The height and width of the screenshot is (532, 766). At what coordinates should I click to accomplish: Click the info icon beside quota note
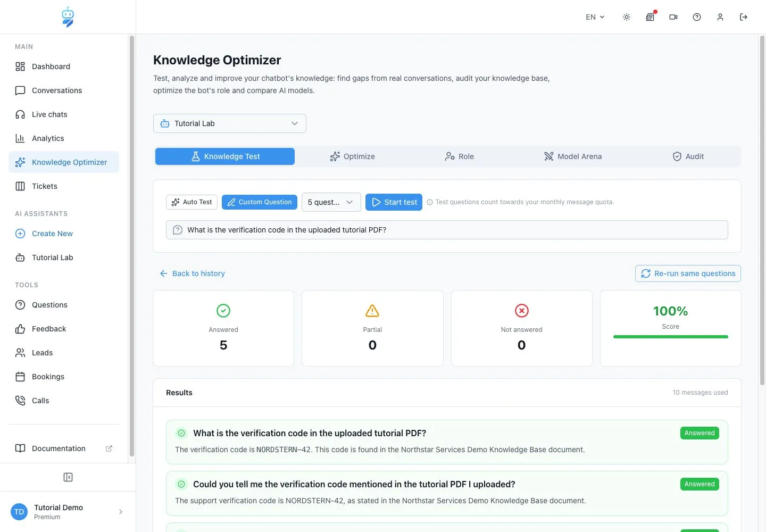(430, 202)
